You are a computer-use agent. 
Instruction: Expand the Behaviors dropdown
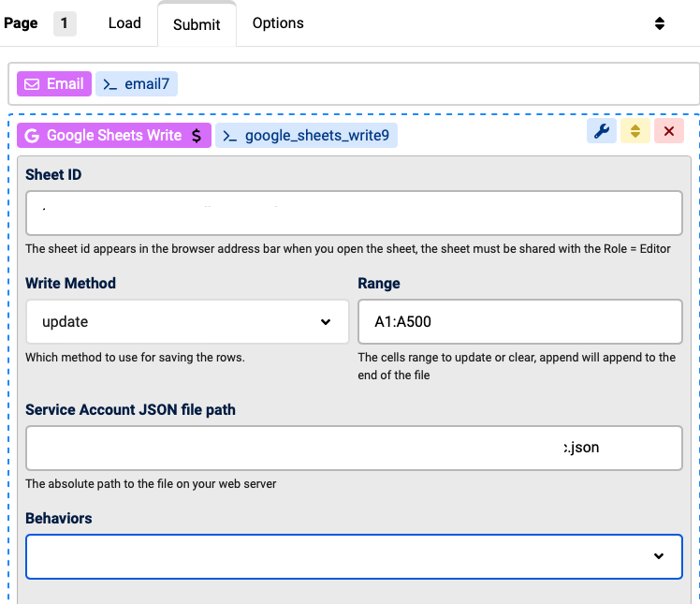point(354,556)
